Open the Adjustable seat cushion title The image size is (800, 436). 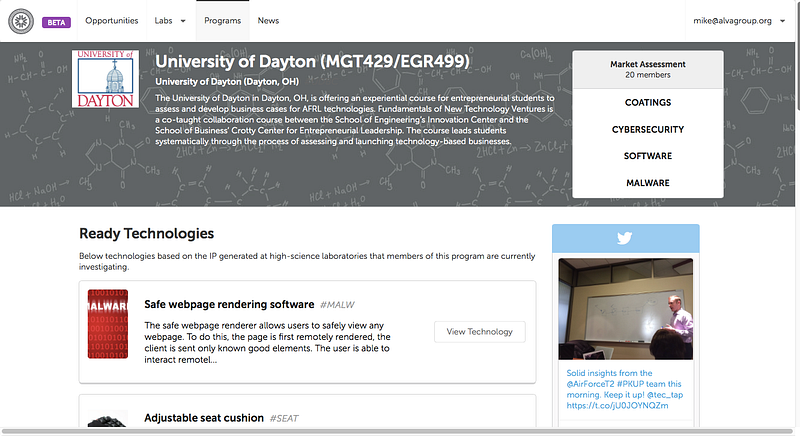[204, 418]
